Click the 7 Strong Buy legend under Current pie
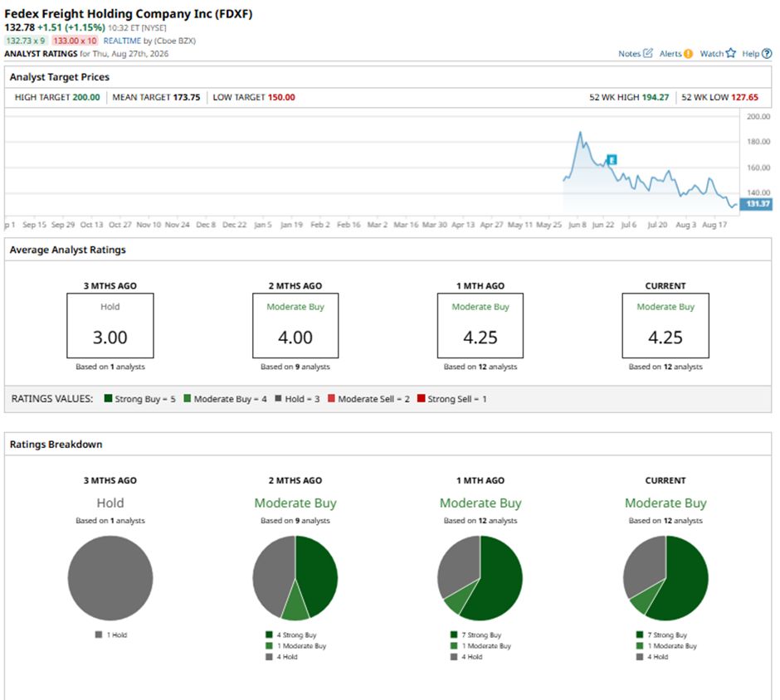The width and height of the screenshot is (780, 700). click(x=662, y=634)
